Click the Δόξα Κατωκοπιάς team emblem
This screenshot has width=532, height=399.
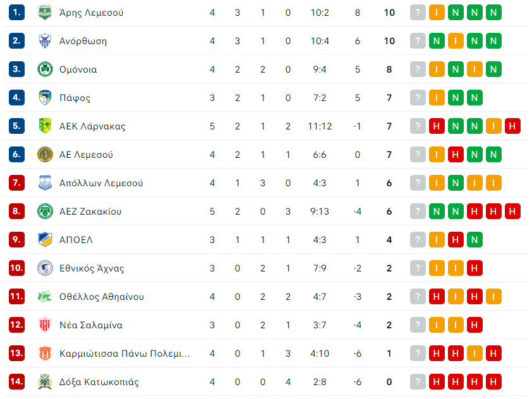(45, 382)
